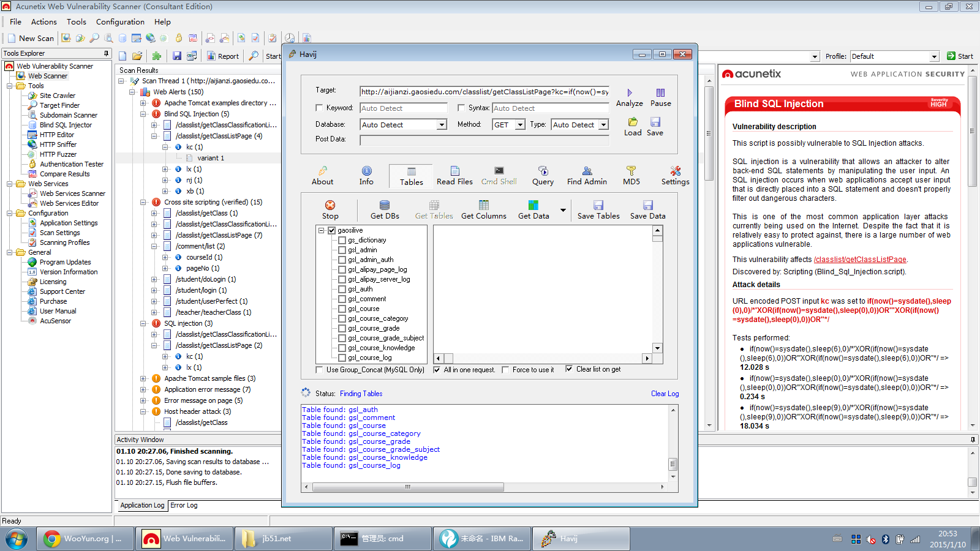Image resolution: width=980 pixels, height=551 pixels.
Task: Open the Actions menu
Action: [x=44, y=21]
